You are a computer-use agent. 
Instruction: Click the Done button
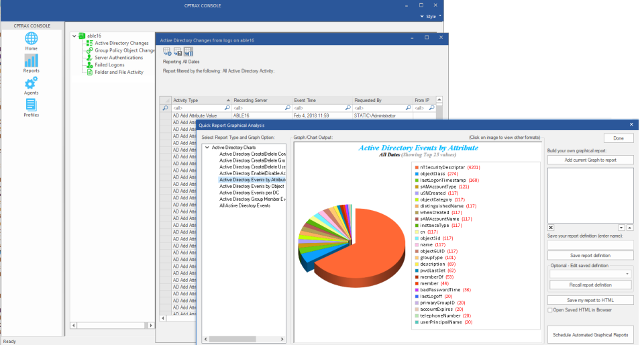pyautogui.click(x=618, y=138)
